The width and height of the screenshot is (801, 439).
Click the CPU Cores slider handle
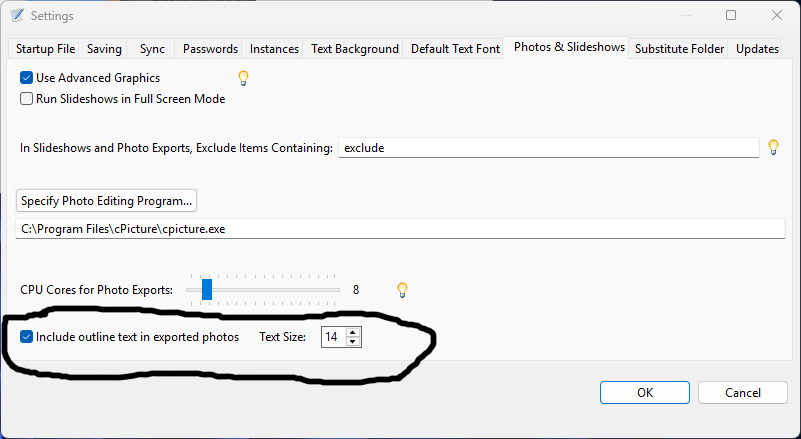tap(207, 289)
